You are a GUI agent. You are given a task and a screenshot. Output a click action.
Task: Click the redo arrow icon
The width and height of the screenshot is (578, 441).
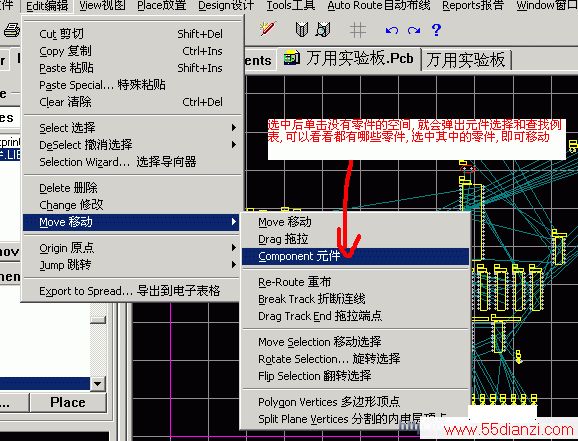(x=414, y=31)
